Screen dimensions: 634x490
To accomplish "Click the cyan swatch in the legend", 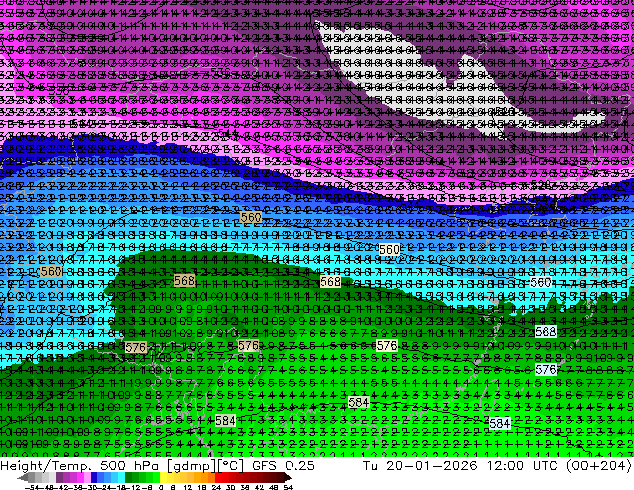I will pyautogui.click(x=121, y=477).
